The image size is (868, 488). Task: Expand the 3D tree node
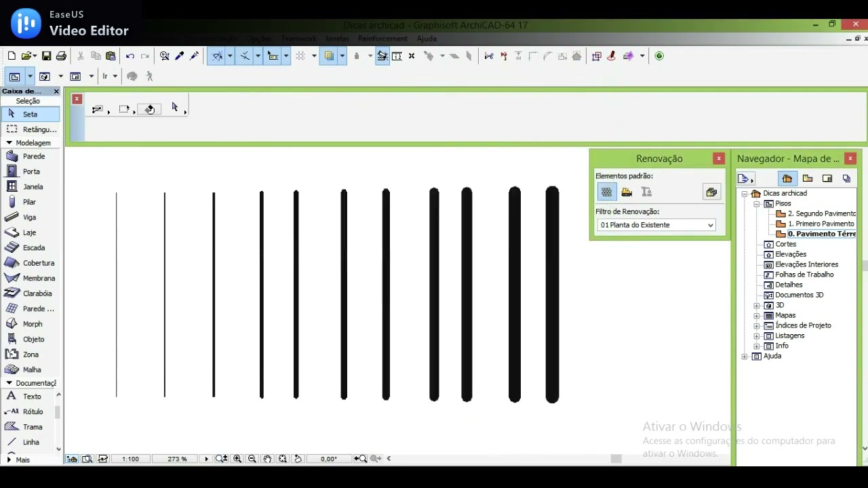coord(757,305)
